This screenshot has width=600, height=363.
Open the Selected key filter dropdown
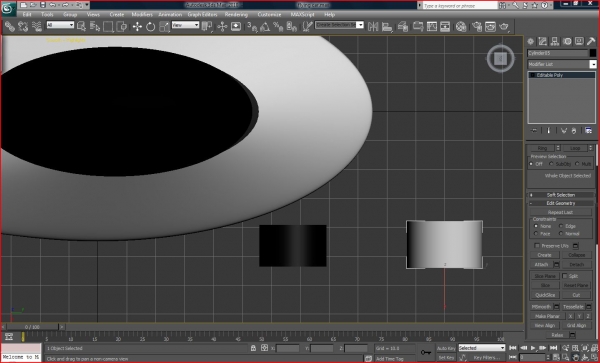pos(482,348)
